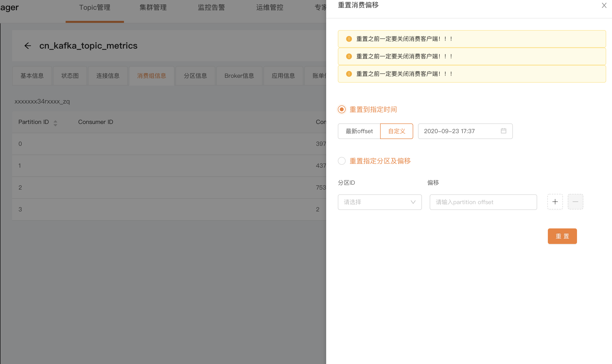Focus the partition offset input field
Image resolution: width=612 pixels, height=364 pixels.
[x=483, y=202]
